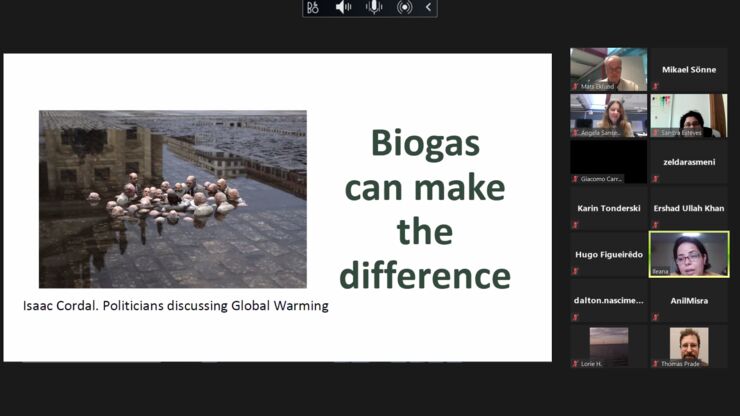
Task: Collapse the top audio toolbar with the chevron
Action: (x=429, y=7)
